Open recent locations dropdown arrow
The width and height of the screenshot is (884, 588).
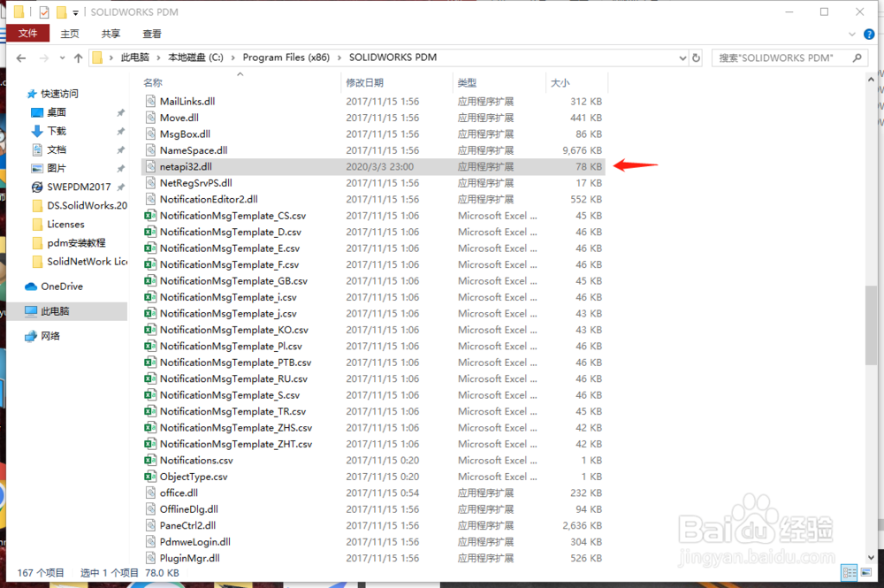pos(62,57)
